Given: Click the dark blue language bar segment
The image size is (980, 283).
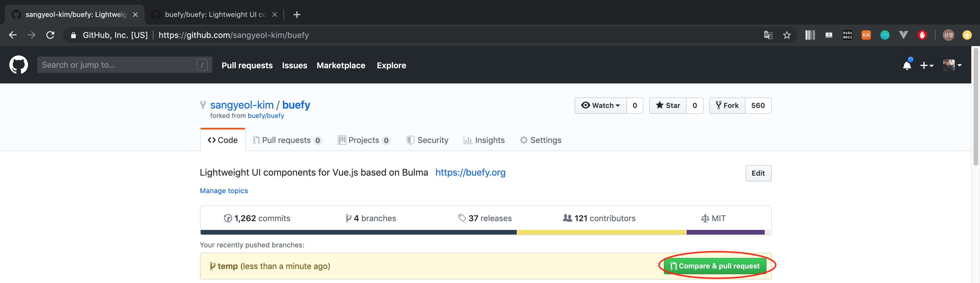Looking at the screenshot, I should pos(358,232).
